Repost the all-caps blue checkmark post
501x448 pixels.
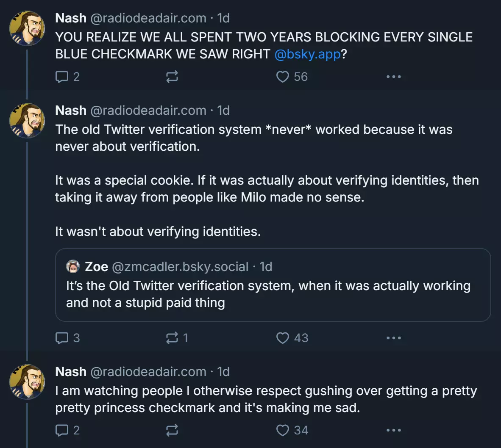pyautogui.click(x=172, y=77)
